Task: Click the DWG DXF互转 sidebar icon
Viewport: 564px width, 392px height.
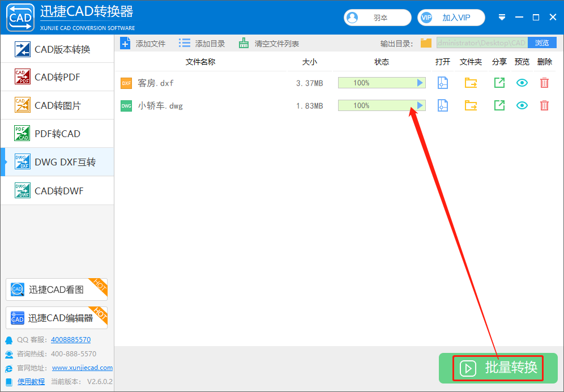Action: (x=22, y=162)
